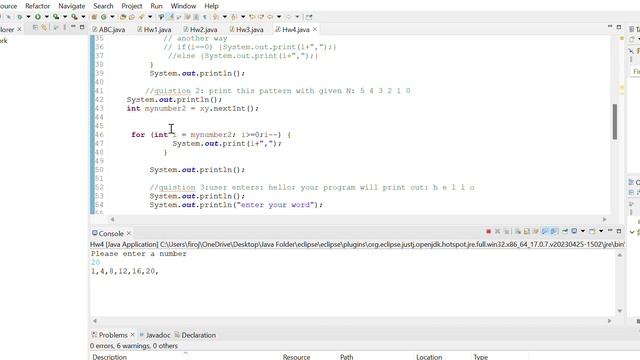Toggle Link with Editor in Package Explorer
Viewport: 640px width, 360px height.
pos(44,27)
